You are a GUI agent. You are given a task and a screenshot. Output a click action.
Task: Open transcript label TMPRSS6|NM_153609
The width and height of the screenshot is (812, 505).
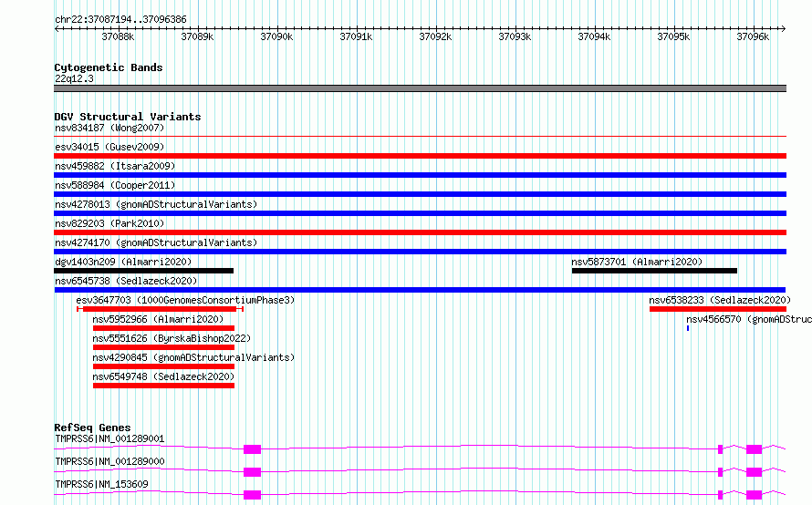tap(101, 484)
